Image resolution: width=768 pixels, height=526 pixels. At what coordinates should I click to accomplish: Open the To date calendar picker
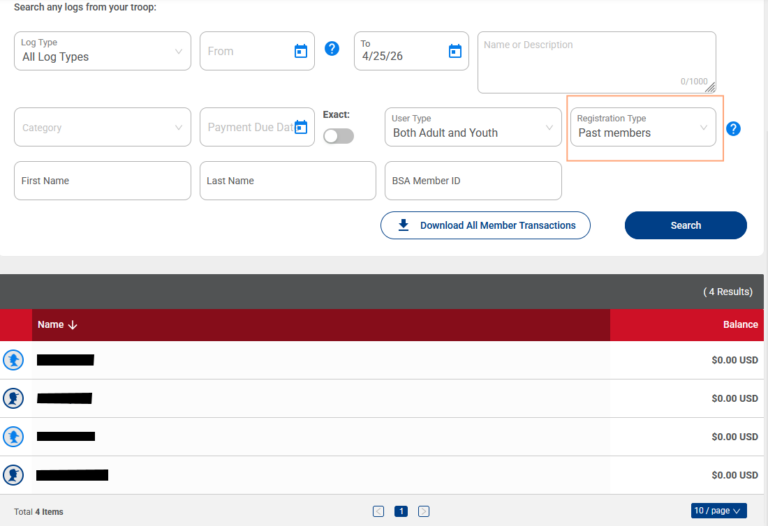coord(455,51)
